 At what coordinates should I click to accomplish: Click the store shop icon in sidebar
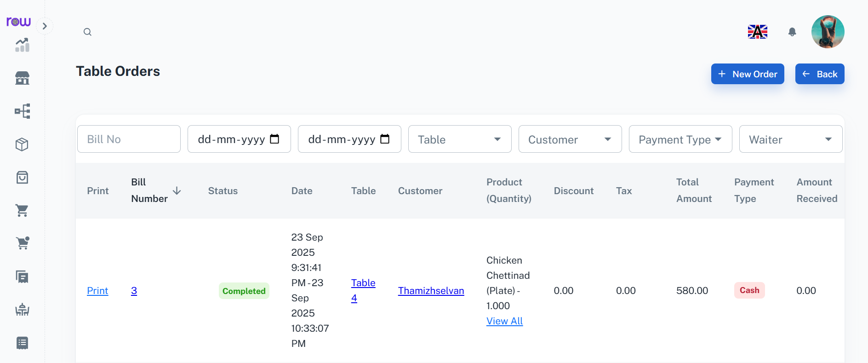tap(22, 78)
